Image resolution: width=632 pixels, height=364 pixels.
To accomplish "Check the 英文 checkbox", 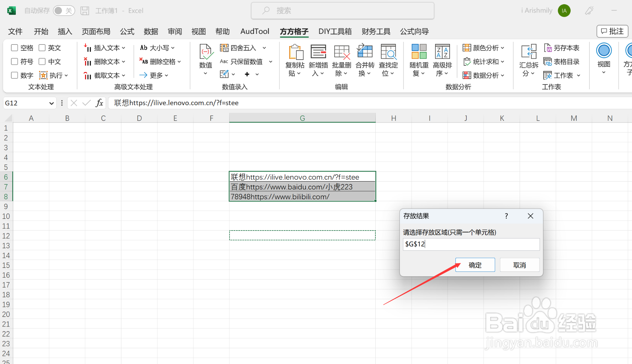I will coord(42,48).
